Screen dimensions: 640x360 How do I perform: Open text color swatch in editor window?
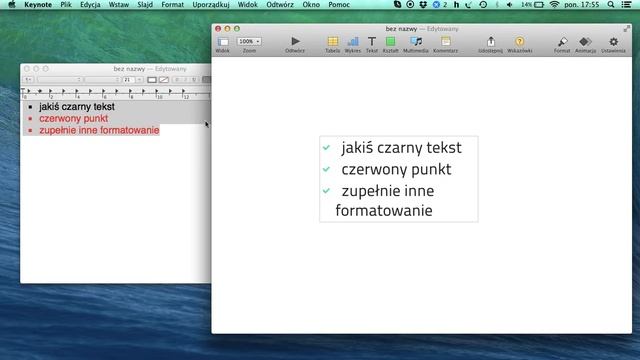pos(152,80)
